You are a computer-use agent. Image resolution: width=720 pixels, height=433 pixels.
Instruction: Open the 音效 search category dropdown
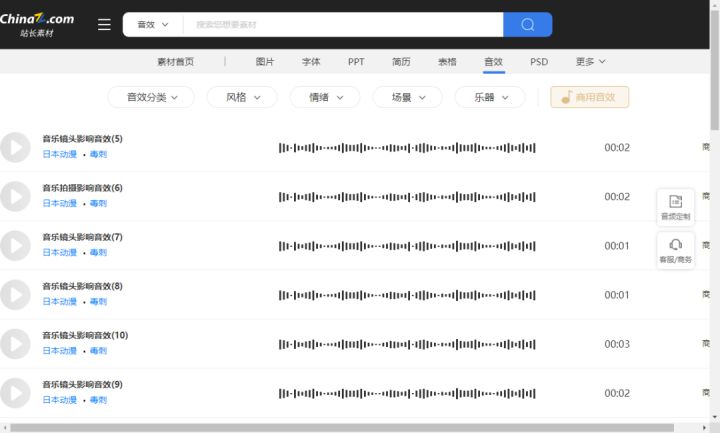[x=153, y=24]
